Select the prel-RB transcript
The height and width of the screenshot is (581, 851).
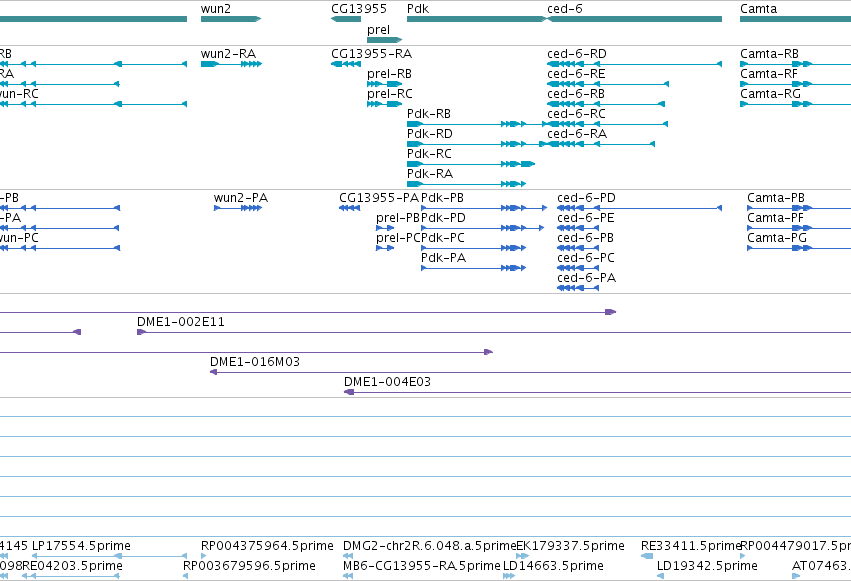[384, 84]
